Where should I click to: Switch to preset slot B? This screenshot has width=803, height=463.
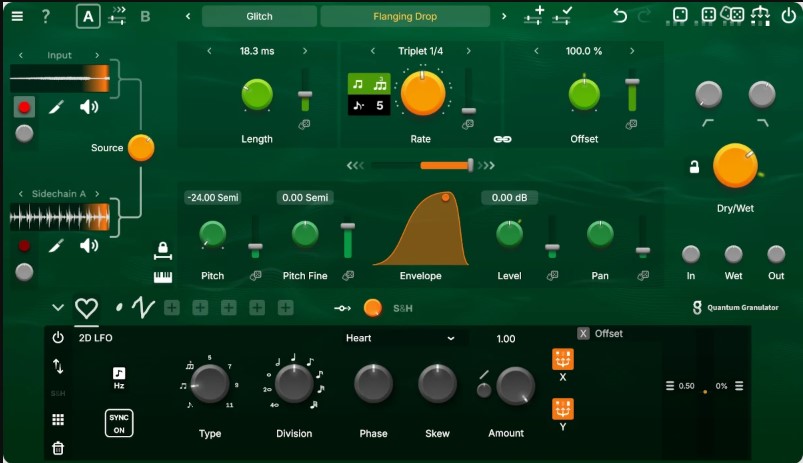[145, 16]
